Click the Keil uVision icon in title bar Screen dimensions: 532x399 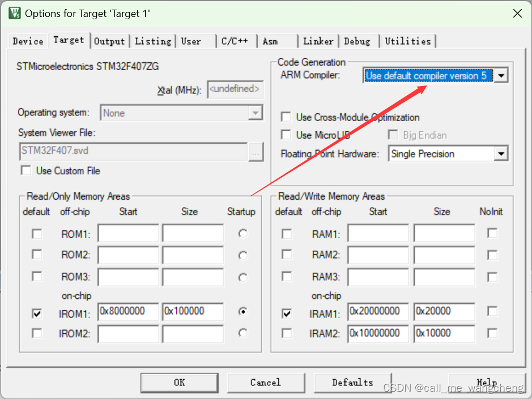pos(15,13)
